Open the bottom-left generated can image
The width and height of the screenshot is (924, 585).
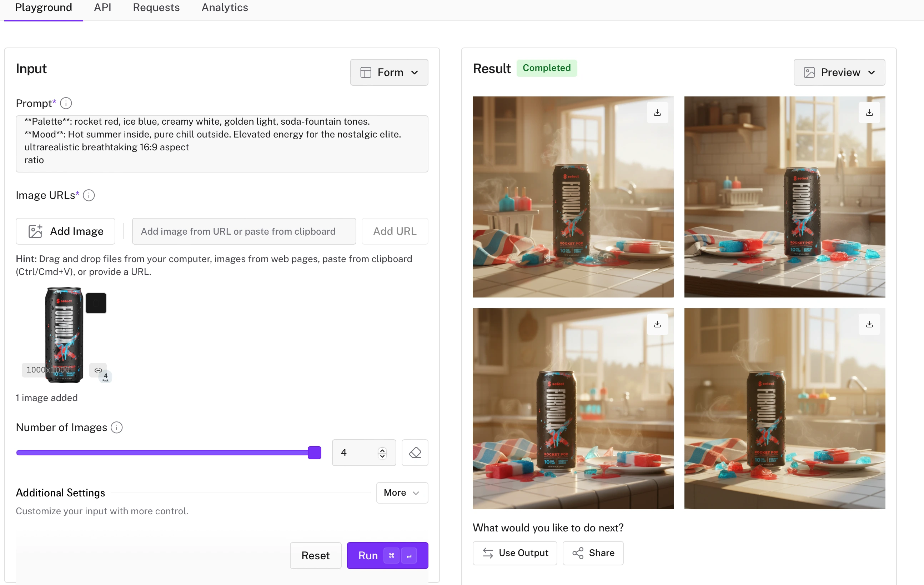pos(573,409)
